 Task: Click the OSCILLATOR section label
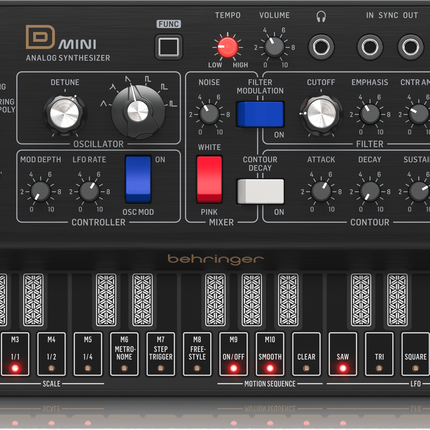[x=98, y=144]
